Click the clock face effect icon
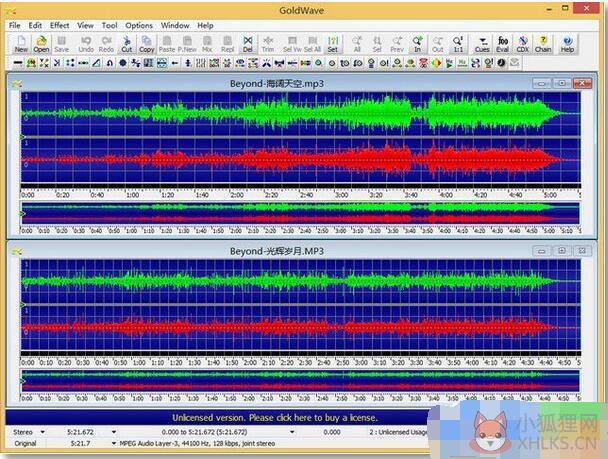This screenshot has height=459, width=608. point(501,63)
